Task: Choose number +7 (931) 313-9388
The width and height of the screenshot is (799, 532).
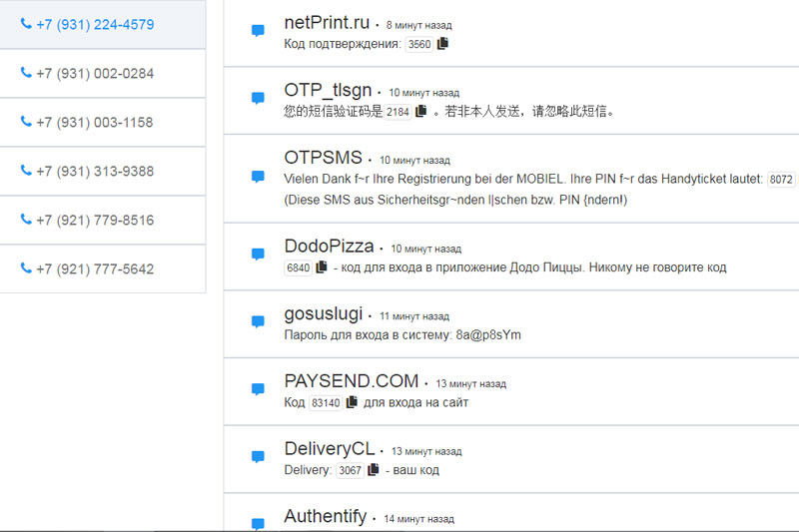Action: pos(103,171)
